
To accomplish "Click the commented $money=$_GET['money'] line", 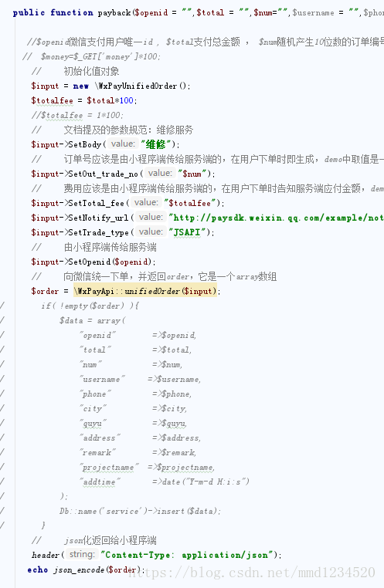I will coord(92,56).
